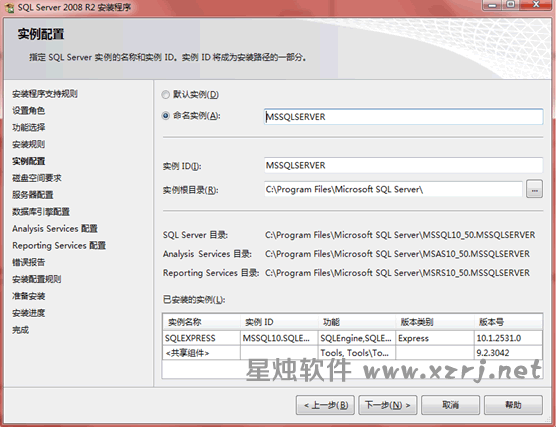
Task: Click the MSSQL10.SQLE... instance ID cell
Action: tap(279, 338)
